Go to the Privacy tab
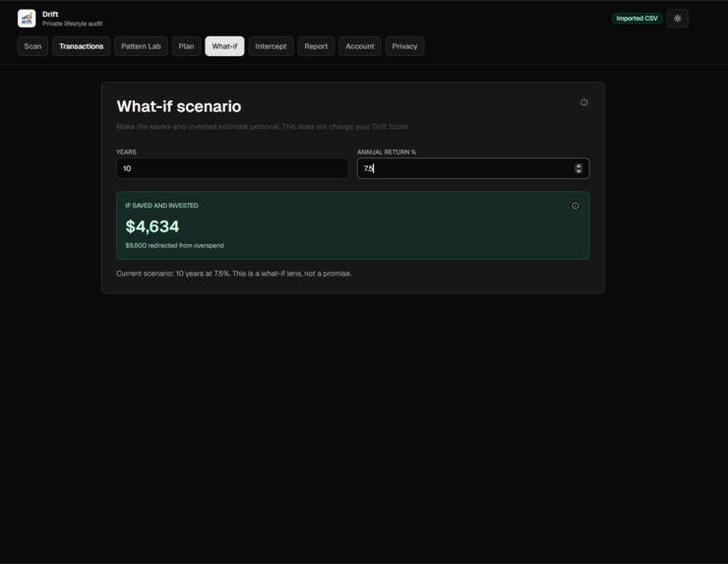Screen dimensions: 728x564 [x=404, y=46]
